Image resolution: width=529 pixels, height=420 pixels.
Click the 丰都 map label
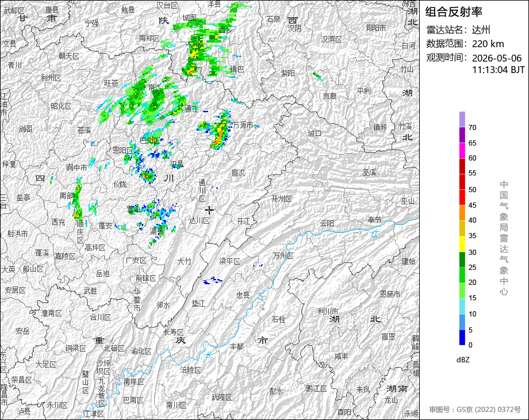[236, 346]
